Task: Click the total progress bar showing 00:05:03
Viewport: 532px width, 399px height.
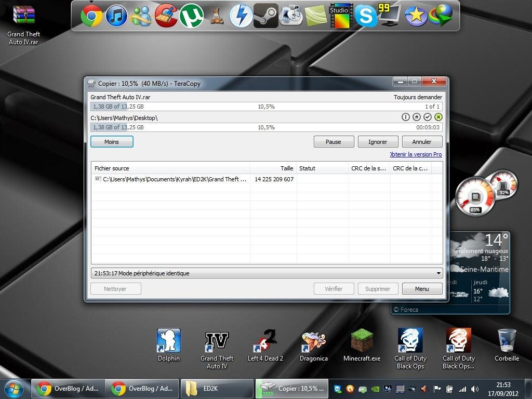Action: point(267,128)
